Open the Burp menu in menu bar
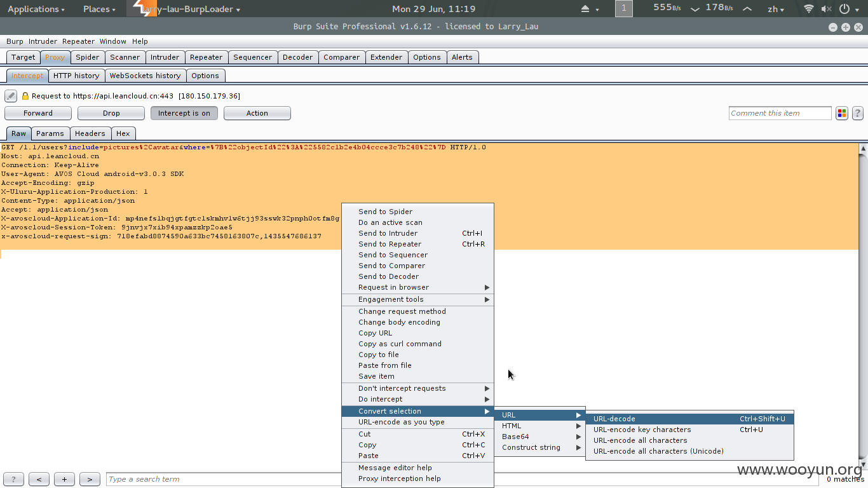The image size is (868, 488). pos(15,41)
